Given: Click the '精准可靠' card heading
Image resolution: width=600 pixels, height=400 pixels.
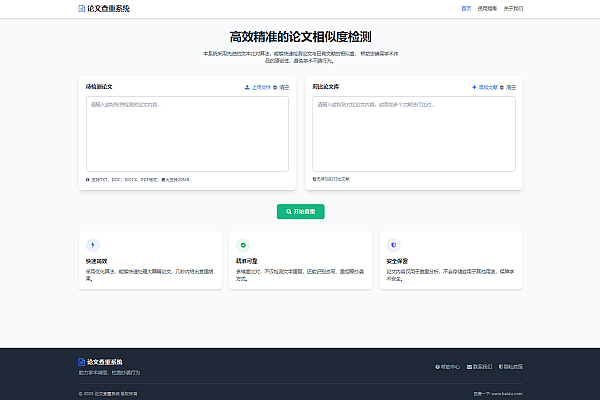Looking at the screenshot, I should click(246, 261).
